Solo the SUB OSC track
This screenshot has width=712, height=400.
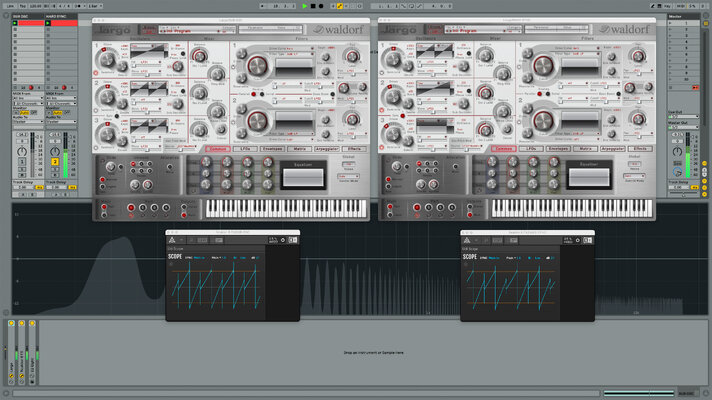coord(22,169)
